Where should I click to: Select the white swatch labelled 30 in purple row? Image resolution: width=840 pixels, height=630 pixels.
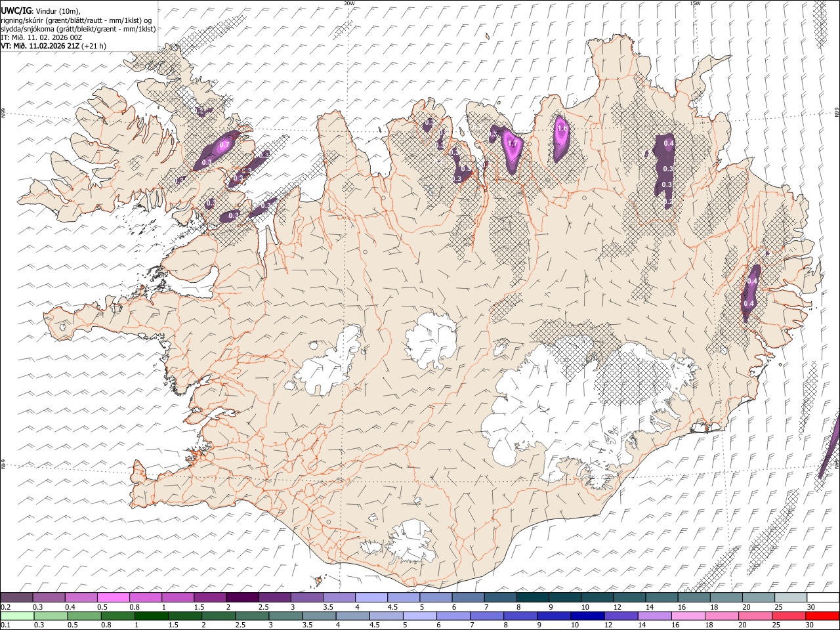(x=822, y=598)
